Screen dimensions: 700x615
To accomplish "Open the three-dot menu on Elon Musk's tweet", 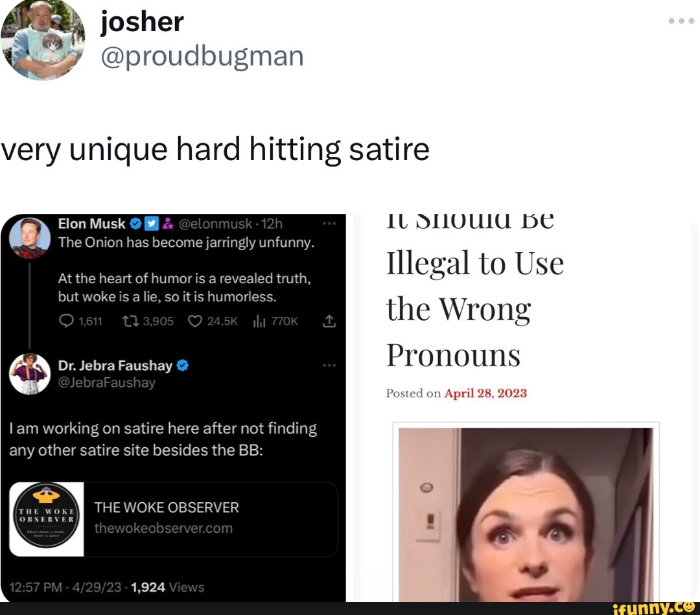I will tap(329, 223).
